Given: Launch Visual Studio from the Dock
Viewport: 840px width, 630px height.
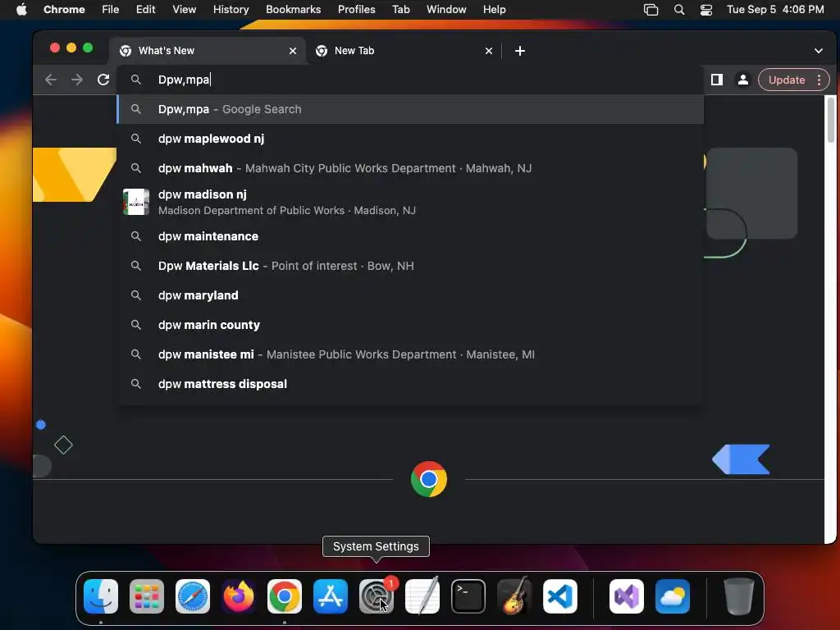Looking at the screenshot, I should [x=626, y=596].
